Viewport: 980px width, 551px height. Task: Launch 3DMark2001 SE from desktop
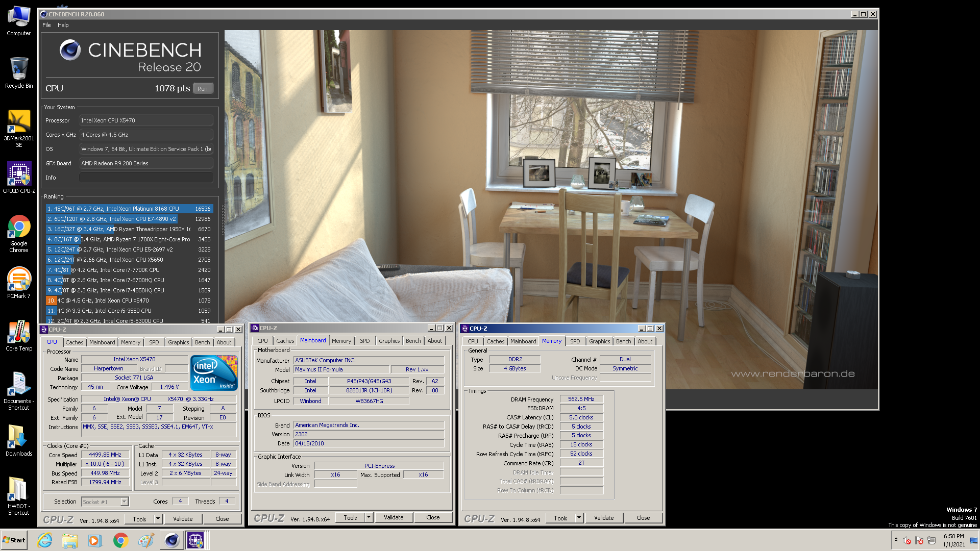(x=19, y=129)
